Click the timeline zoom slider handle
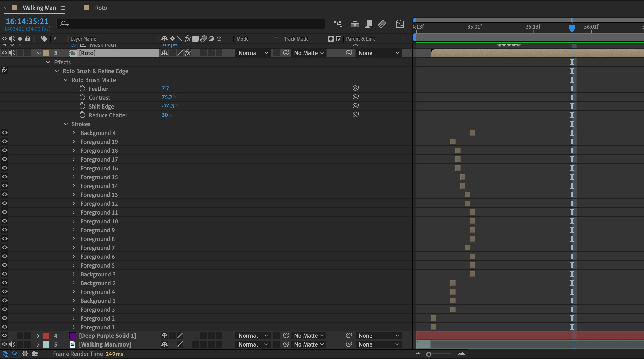Screen dimensions: 644x359 click(429, 354)
